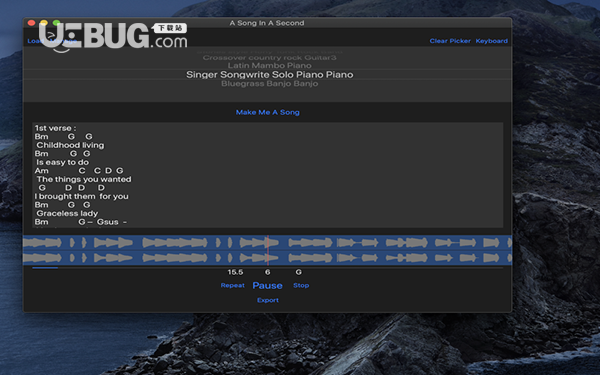Select Singer Songwrite Solo Piano Piano style
This screenshot has width=600, height=375.
[x=269, y=75]
